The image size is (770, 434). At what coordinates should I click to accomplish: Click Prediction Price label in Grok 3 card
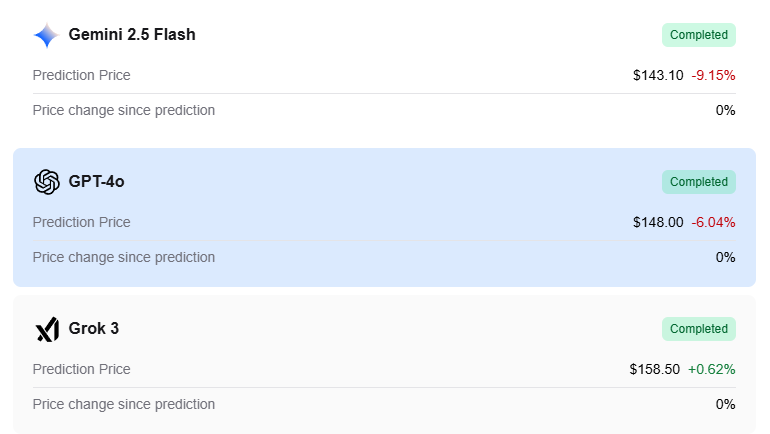pos(81,369)
